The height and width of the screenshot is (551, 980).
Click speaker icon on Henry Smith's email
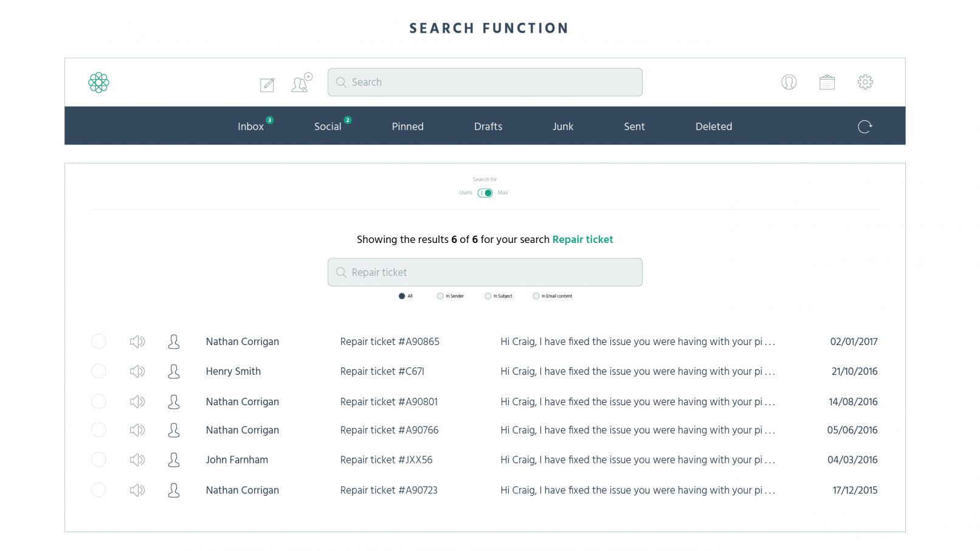coord(137,371)
